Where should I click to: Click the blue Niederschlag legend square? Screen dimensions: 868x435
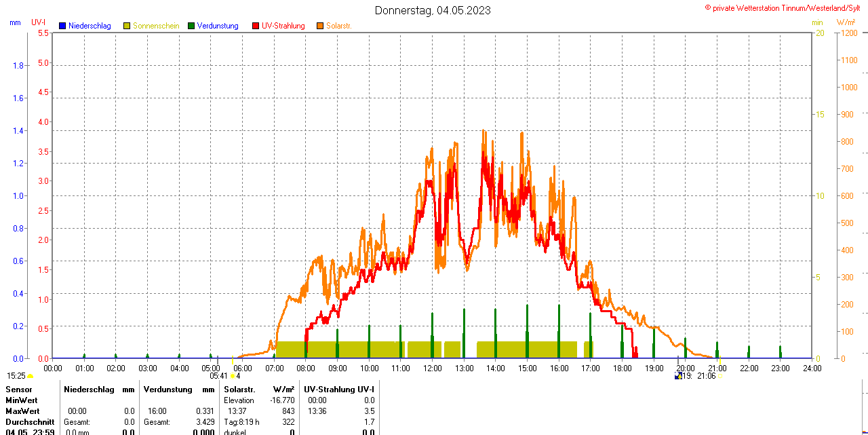click(x=62, y=26)
